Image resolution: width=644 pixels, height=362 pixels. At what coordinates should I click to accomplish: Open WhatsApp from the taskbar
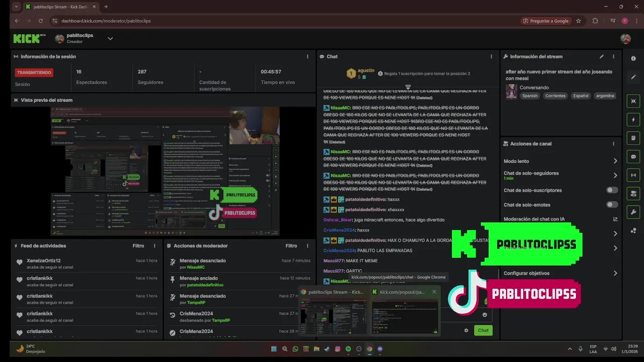(295, 349)
